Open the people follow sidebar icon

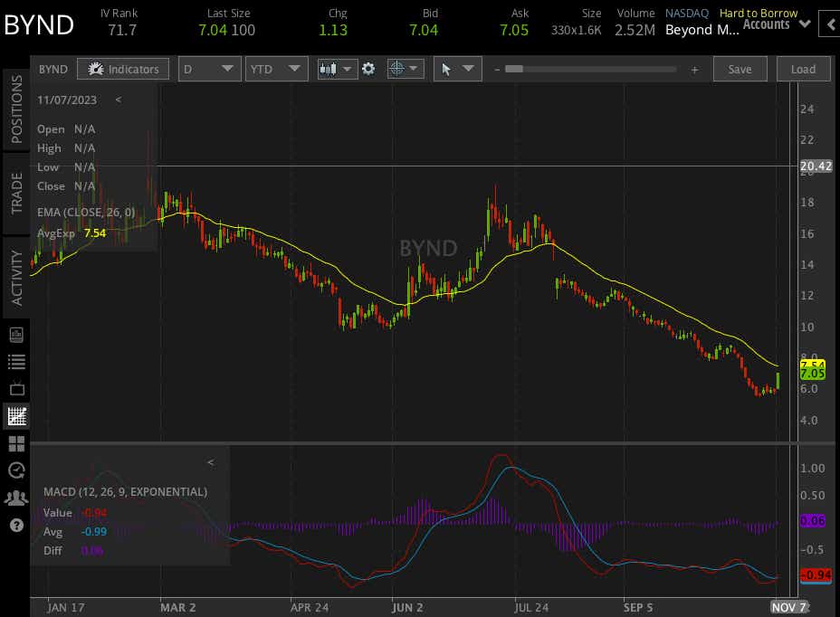point(16,498)
